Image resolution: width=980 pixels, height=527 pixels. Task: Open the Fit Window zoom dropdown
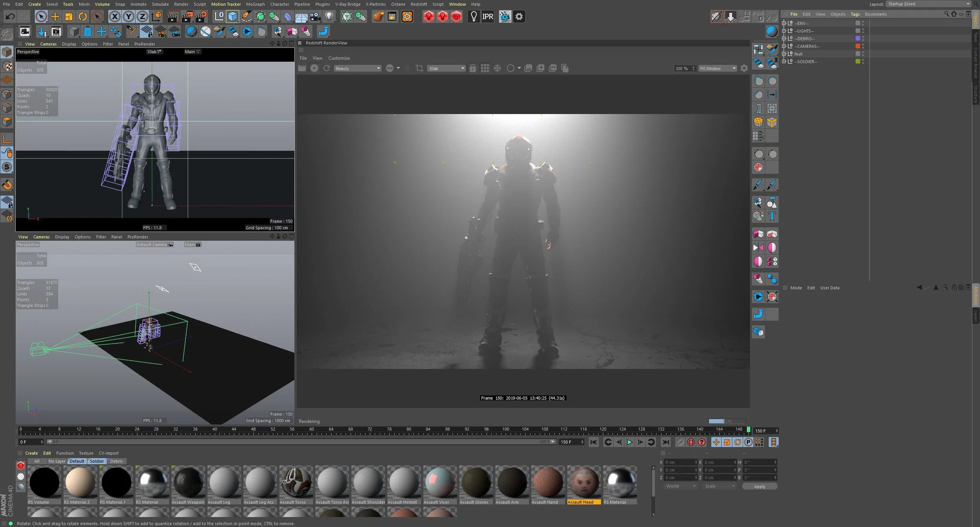[x=717, y=68]
